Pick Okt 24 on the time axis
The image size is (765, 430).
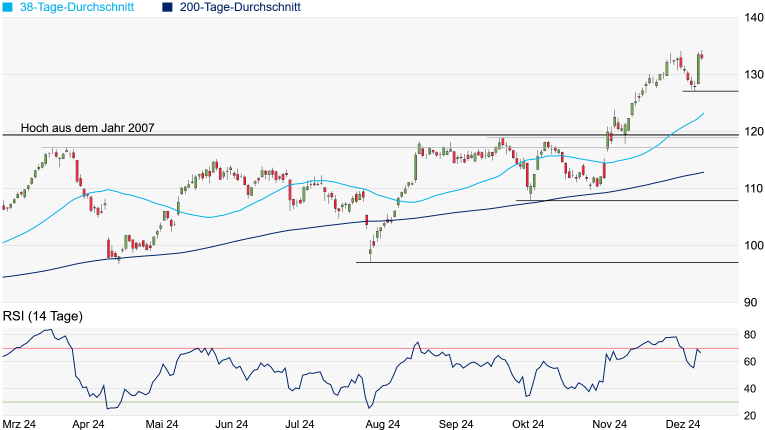(x=529, y=424)
